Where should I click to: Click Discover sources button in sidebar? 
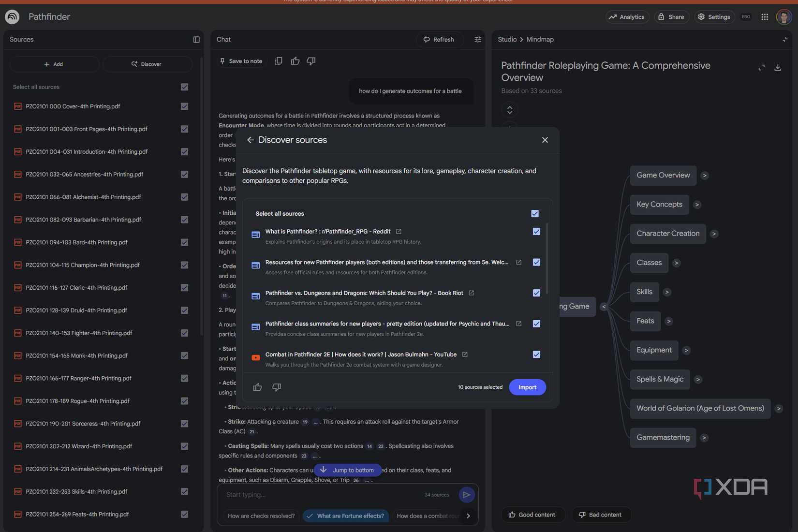(147, 64)
